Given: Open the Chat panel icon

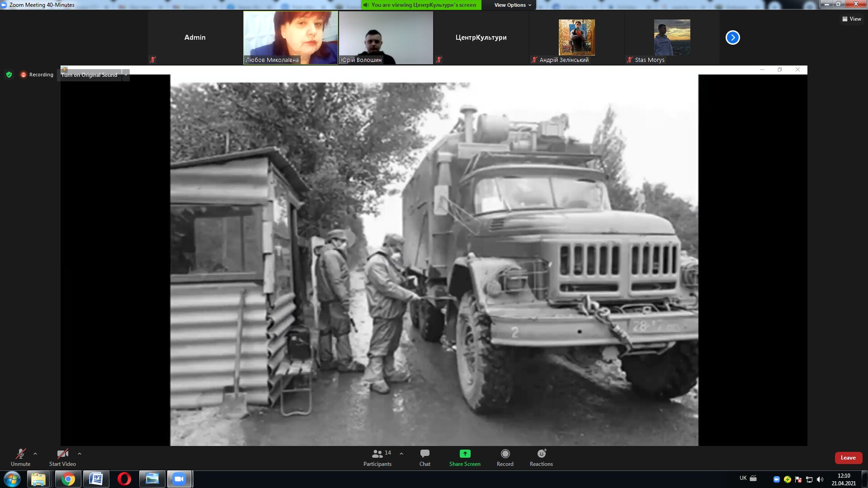Looking at the screenshot, I should coord(425,454).
